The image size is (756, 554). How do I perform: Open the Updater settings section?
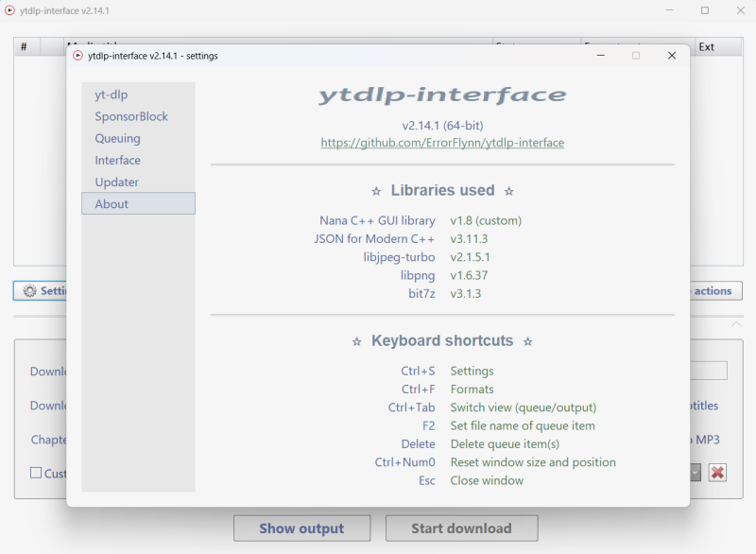[116, 182]
